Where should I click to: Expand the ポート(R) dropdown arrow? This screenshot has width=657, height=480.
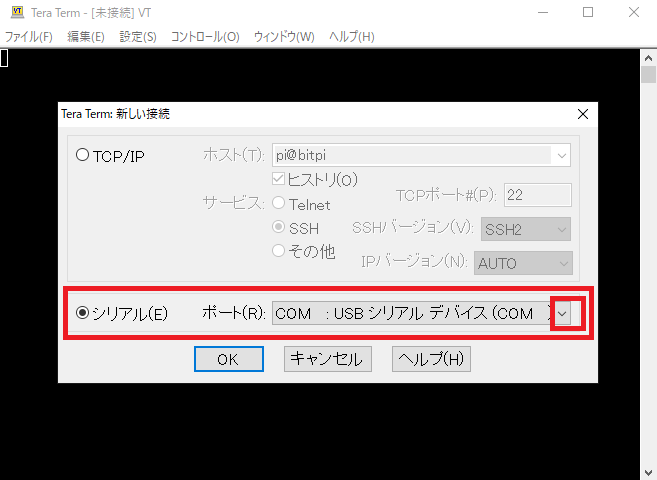pyautogui.click(x=562, y=314)
